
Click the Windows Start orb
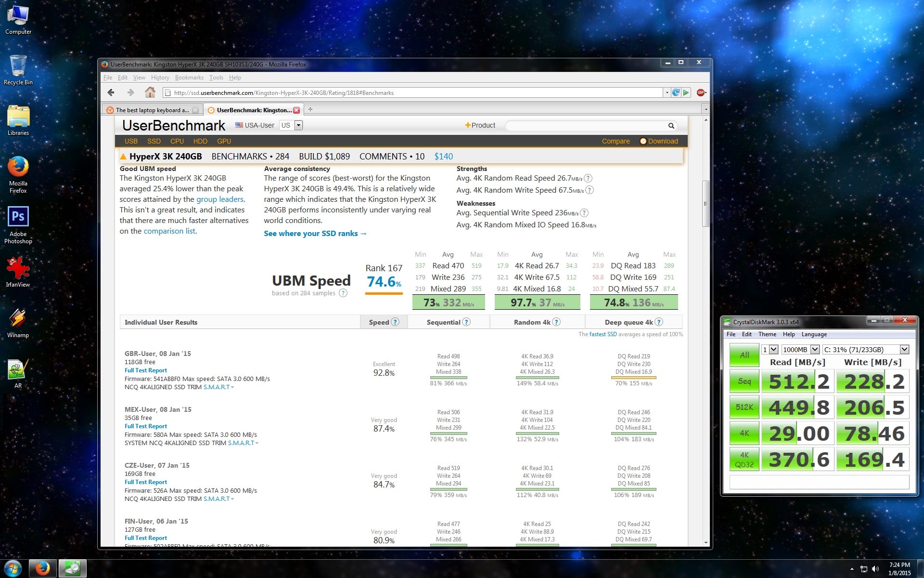(13, 568)
